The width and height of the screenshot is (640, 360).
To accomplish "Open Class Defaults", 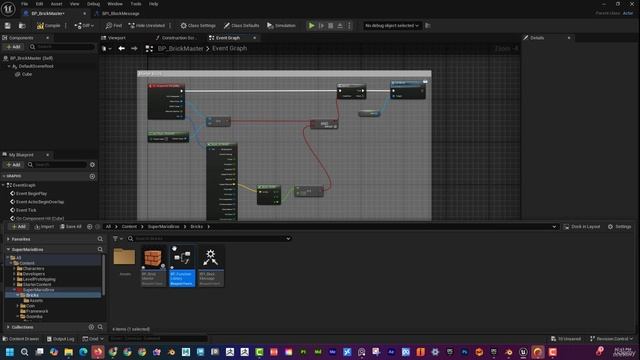I will tap(241, 26).
